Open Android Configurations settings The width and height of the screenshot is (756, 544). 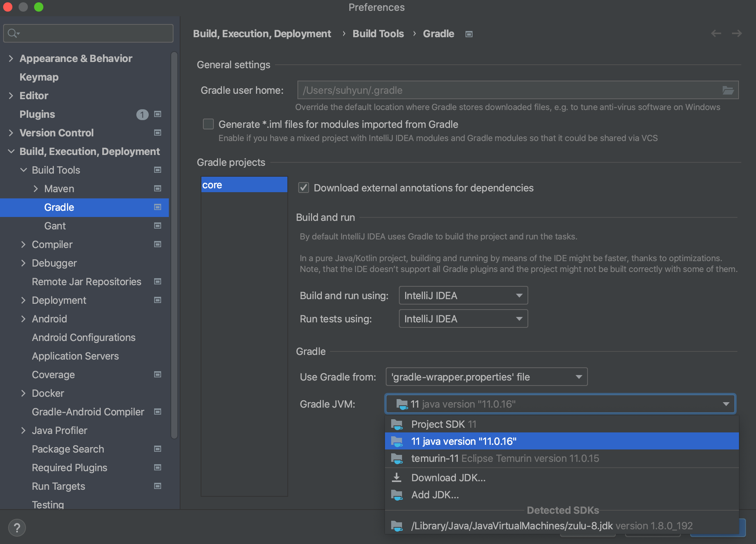(x=84, y=337)
